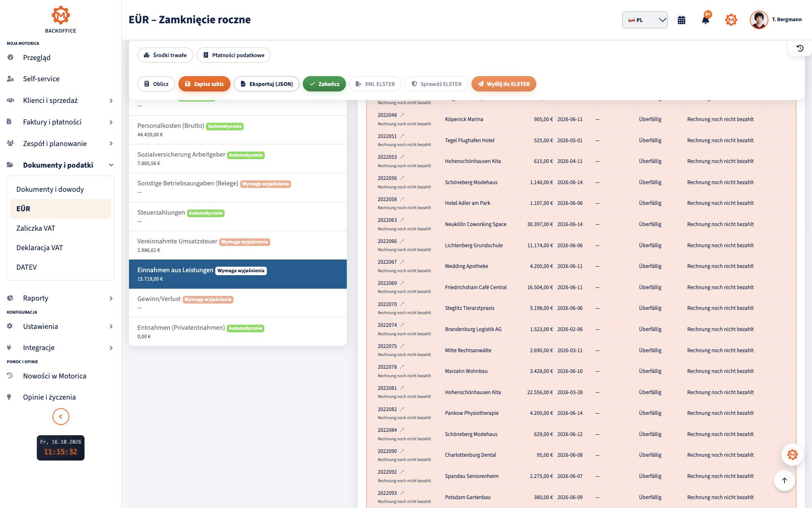Open Dokumenty i dowody page

coord(60,189)
